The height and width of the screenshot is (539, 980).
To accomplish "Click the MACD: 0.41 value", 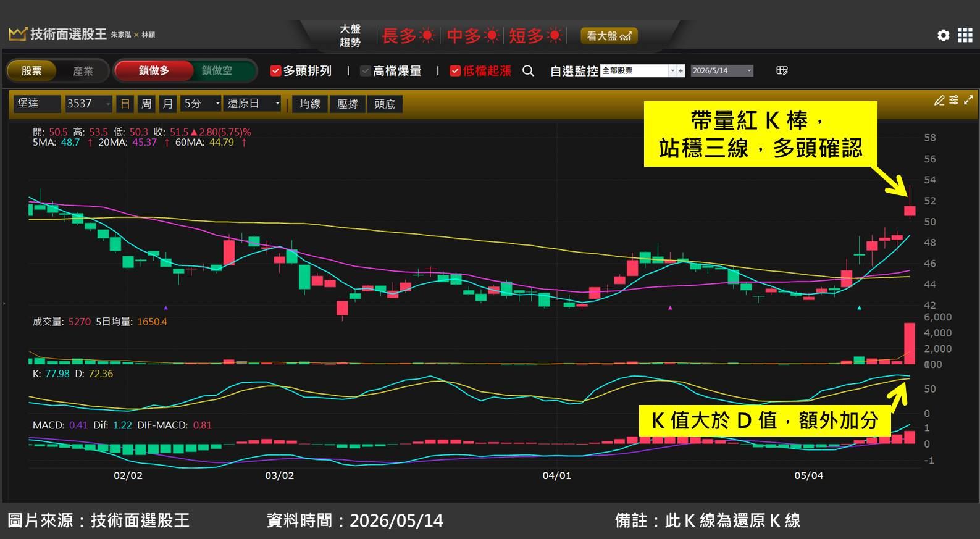I will [61, 425].
